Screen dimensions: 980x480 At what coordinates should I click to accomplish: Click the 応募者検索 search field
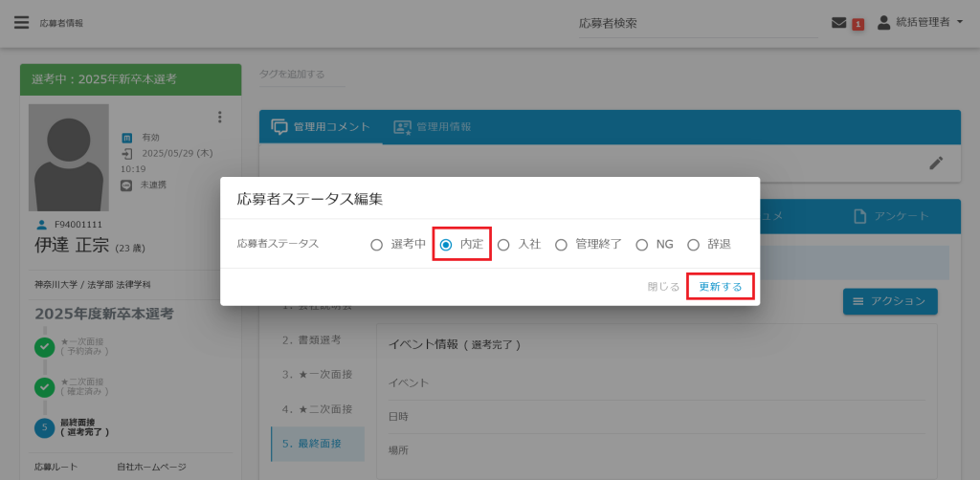pos(699,23)
